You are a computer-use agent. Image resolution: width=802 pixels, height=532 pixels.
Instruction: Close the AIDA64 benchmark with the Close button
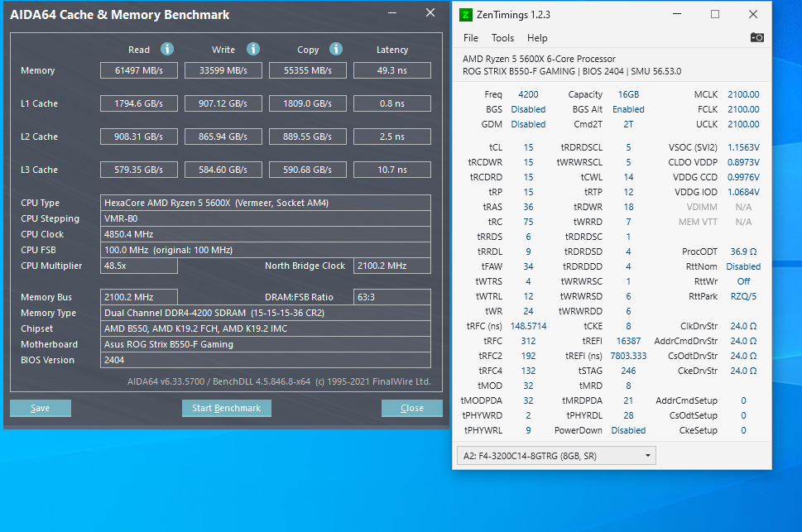pyautogui.click(x=411, y=408)
